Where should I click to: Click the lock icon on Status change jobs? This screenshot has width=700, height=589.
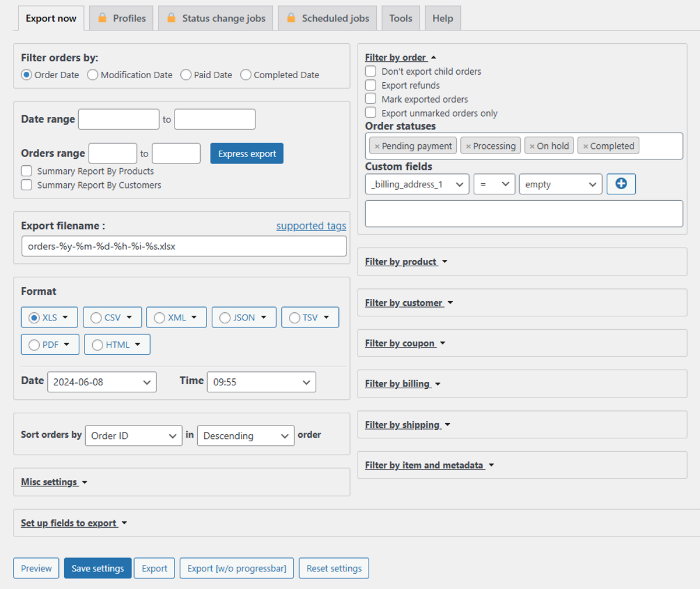coord(171,18)
